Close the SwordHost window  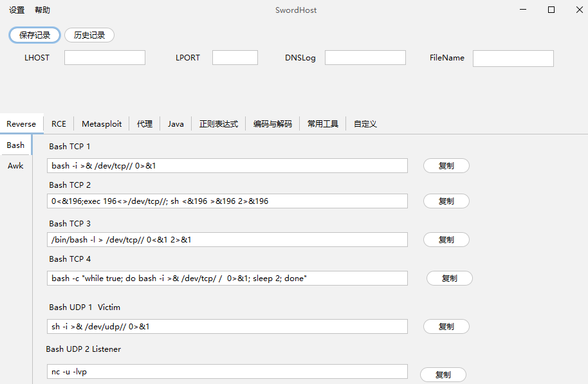click(x=580, y=10)
